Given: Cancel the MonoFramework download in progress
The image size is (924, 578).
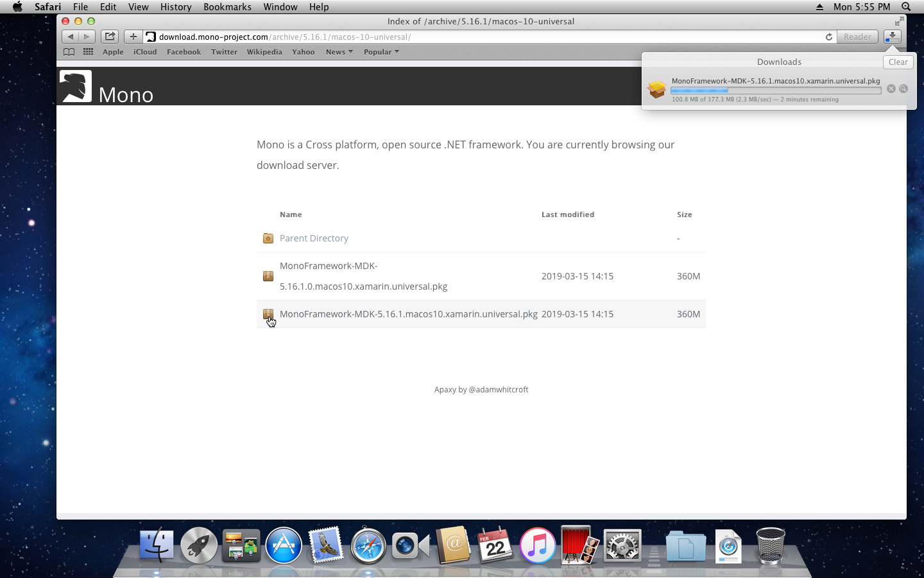Looking at the screenshot, I should [891, 89].
